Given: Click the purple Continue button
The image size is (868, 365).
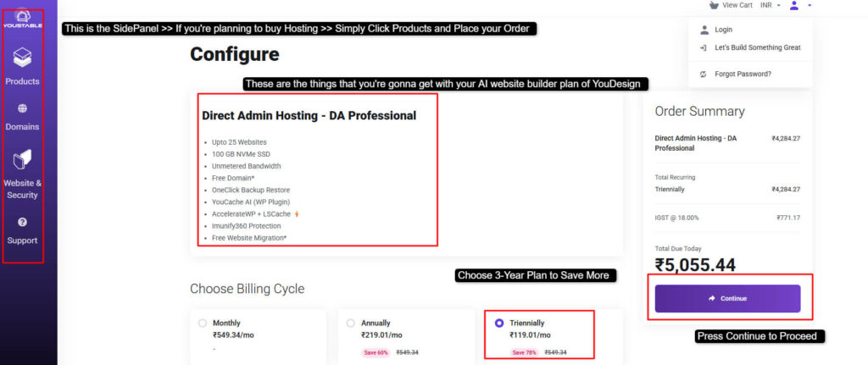Looking at the screenshot, I should pyautogui.click(x=727, y=299).
